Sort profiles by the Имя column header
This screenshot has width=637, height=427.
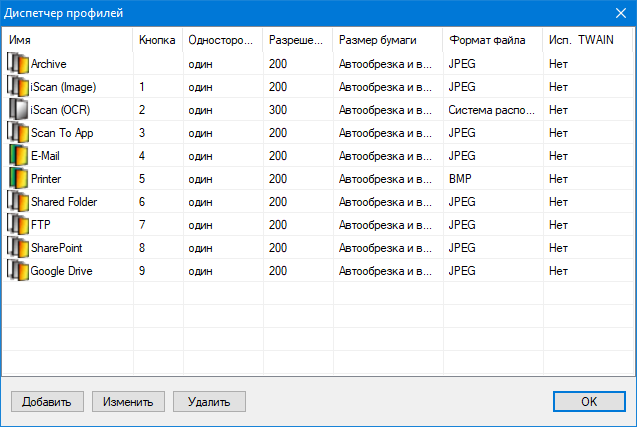pos(68,40)
